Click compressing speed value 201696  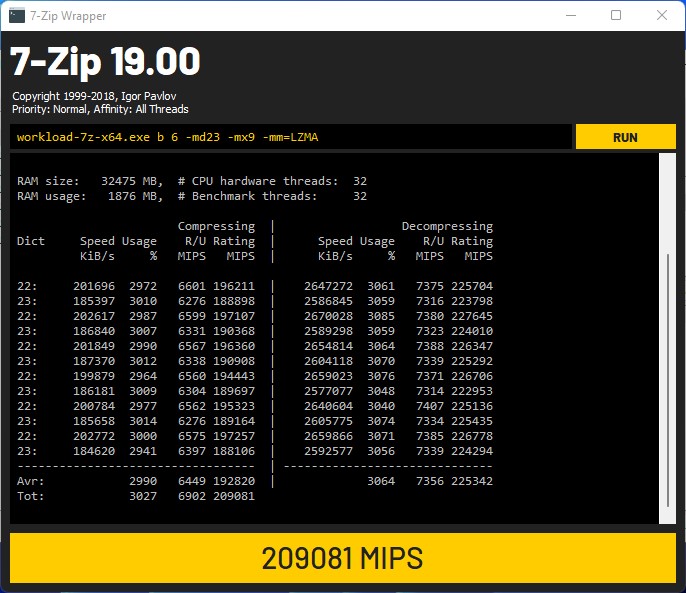tap(94, 286)
